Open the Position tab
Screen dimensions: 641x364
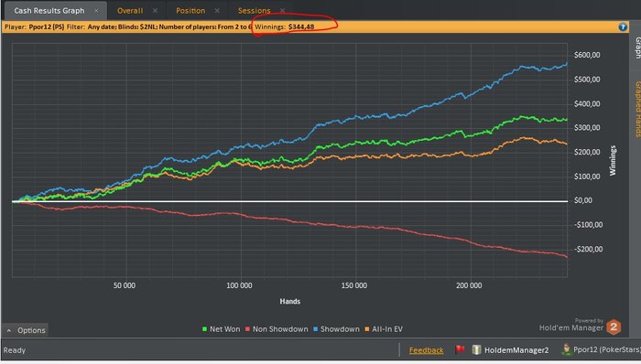(x=190, y=11)
